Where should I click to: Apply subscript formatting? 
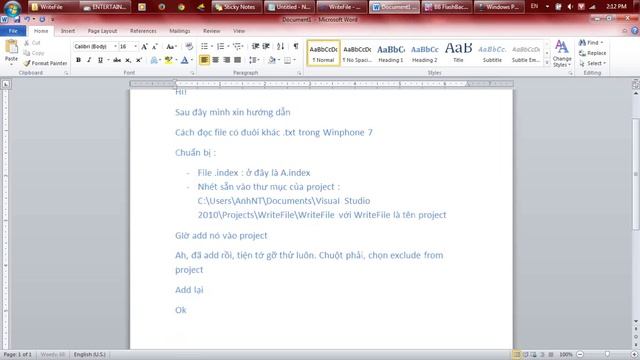(128, 60)
